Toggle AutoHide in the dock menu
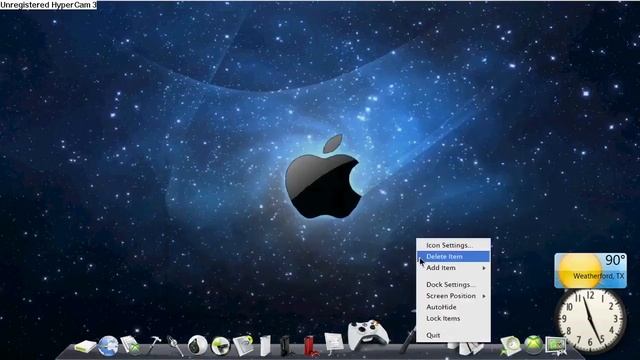 pyautogui.click(x=453, y=307)
